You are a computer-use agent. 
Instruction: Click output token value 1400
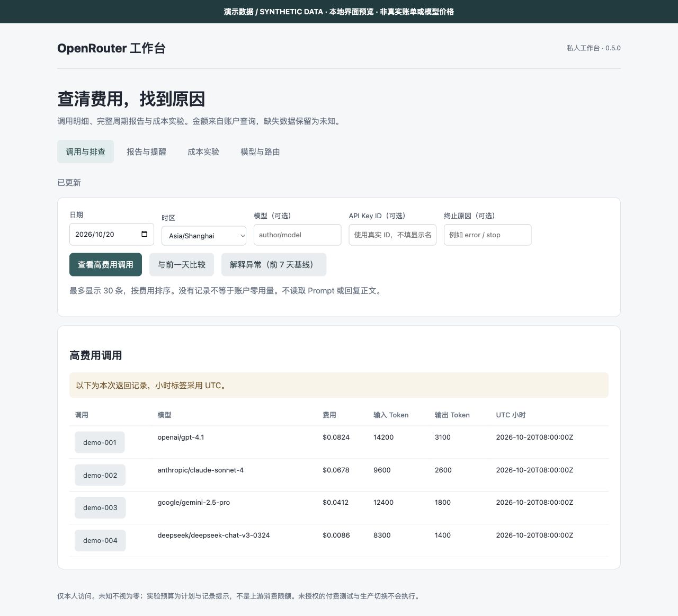[x=443, y=535]
